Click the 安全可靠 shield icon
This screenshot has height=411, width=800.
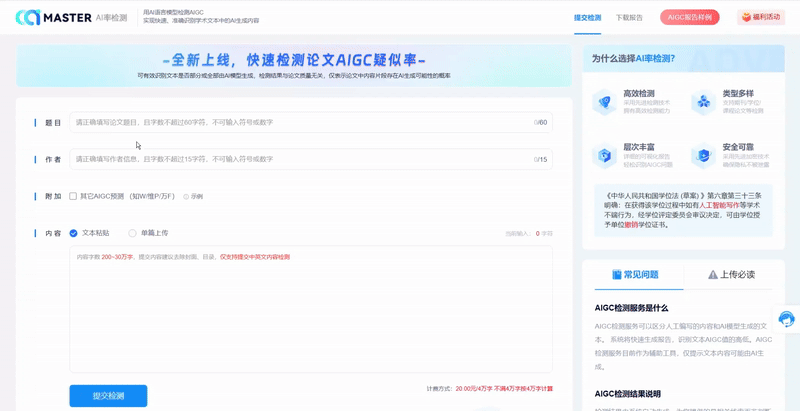click(x=704, y=156)
